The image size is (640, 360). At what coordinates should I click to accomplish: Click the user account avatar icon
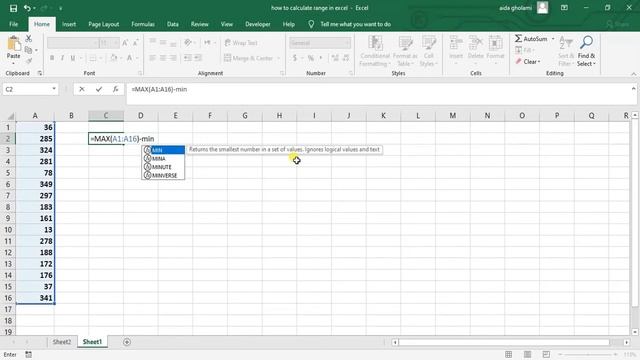[542, 8]
